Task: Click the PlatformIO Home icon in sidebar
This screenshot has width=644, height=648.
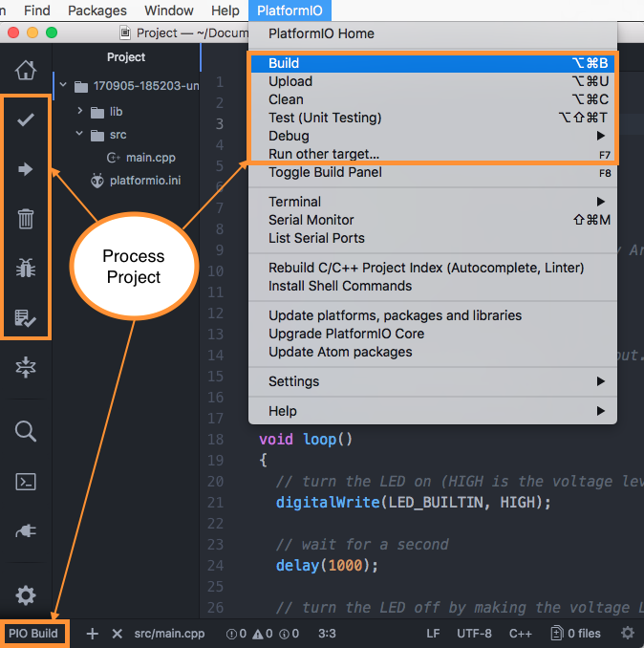Action: click(26, 70)
